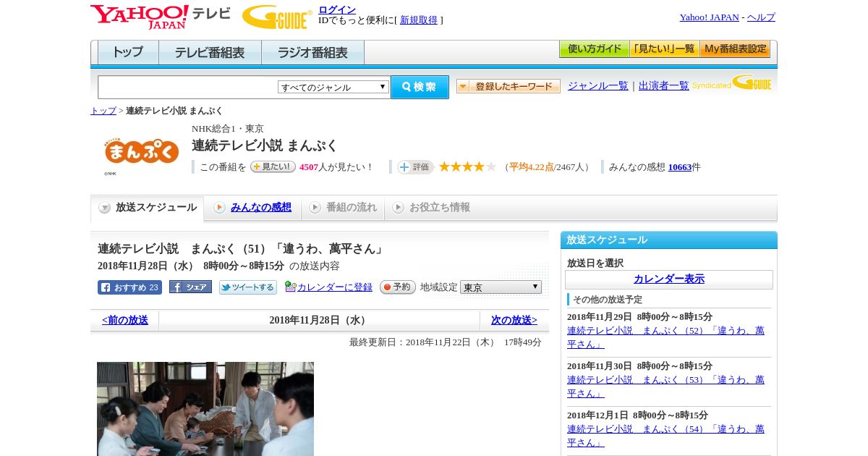Click the star rating display
Screen dimensions: 868x456
tap(467, 166)
